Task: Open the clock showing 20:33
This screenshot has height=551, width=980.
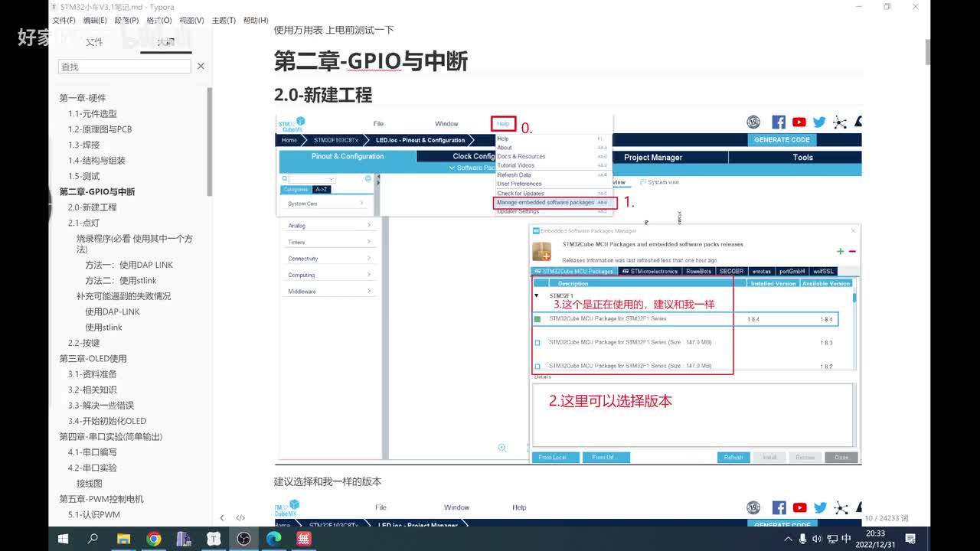Action: (x=875, y=539)
